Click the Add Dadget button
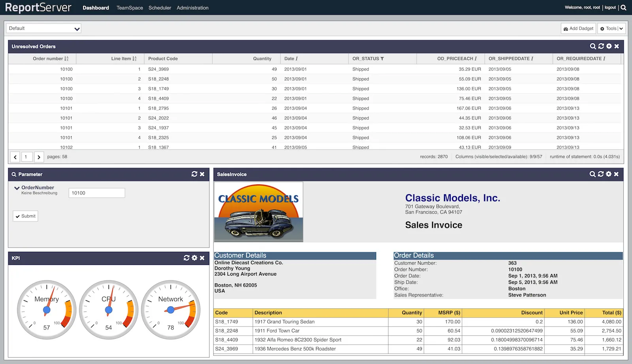Image resolution: width=632 pixels, height=364 pixels. coord(578,28)
